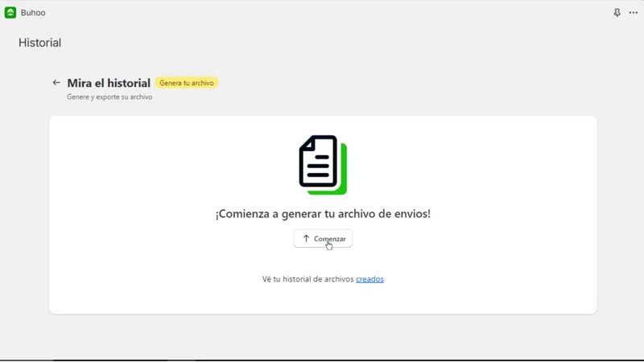The image size is (644, 362).
Task: Click the ¡Comienza a generar tu archivo de envios! text
Action: 323,214
